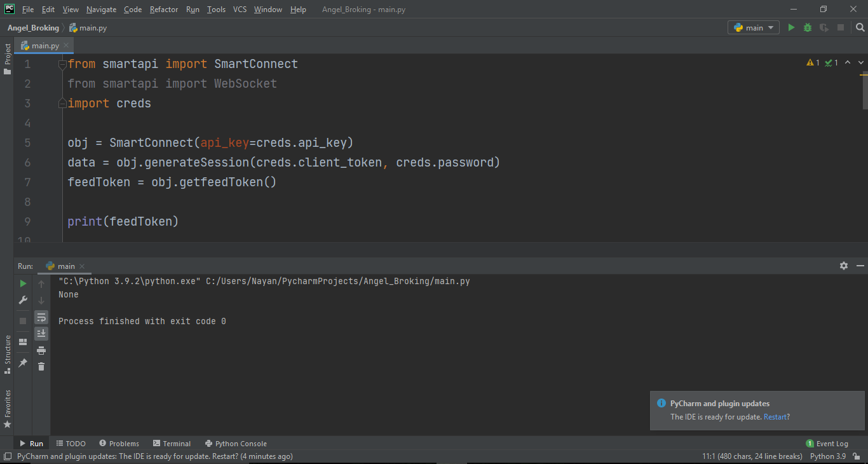Open the Terminal tool window
The width and height of the screenshot is (868, 464).
click(172, 444)
